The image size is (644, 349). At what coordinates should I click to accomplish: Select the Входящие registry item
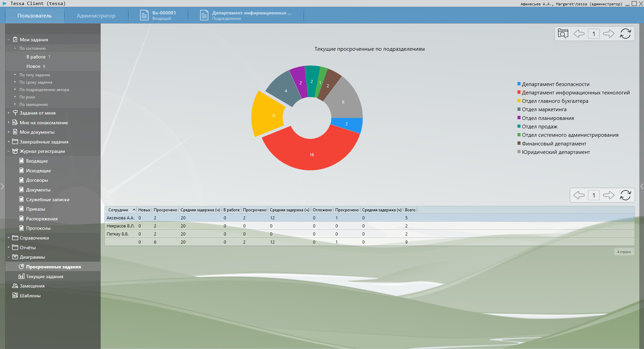click(37, 161)
